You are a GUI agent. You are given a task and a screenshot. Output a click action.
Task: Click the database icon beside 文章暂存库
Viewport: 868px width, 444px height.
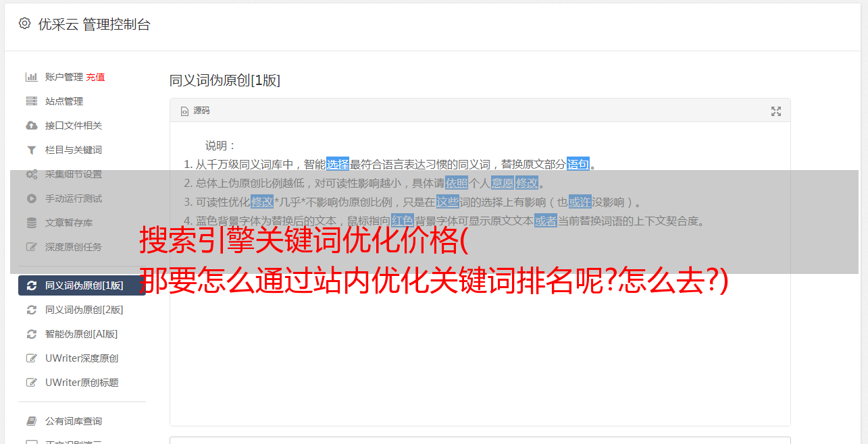31,223
